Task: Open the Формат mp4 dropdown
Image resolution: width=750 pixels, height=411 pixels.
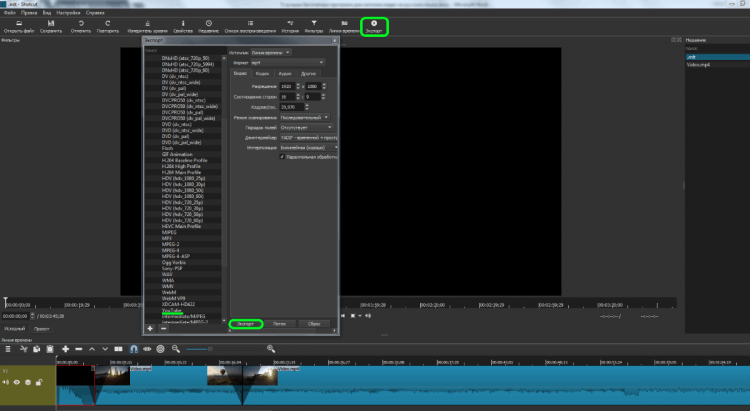Action: tap(288, 63)
